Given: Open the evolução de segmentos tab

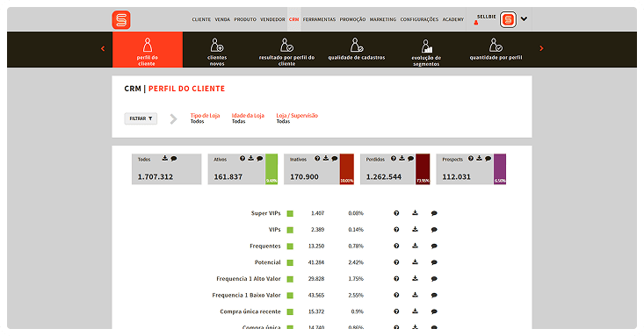Looking at the screenshot, I should click(426, 52).
